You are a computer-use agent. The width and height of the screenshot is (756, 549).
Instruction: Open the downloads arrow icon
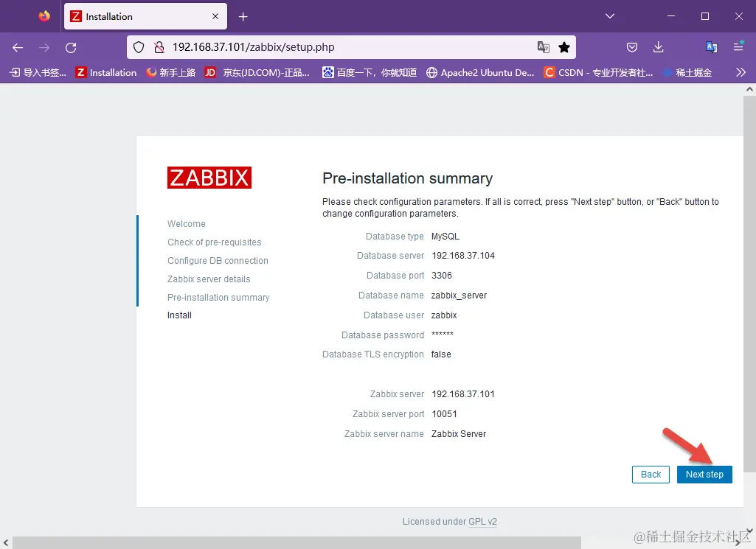tap(658, 47)
